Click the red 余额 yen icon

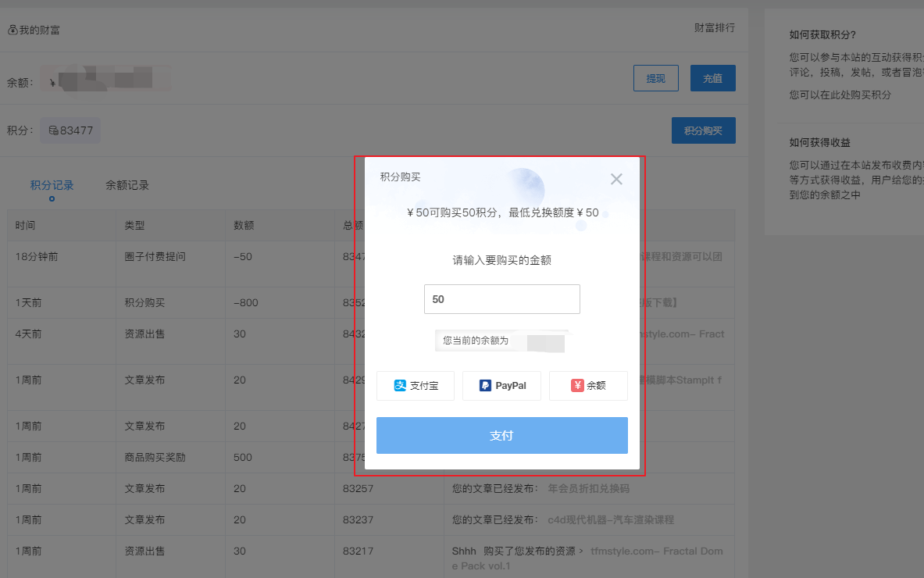577,386
